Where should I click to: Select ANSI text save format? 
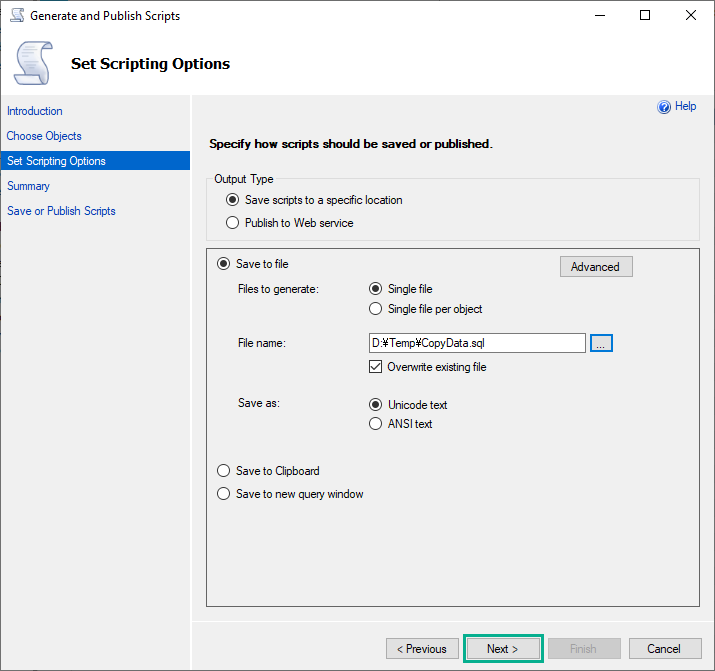[x=376, y=424]
